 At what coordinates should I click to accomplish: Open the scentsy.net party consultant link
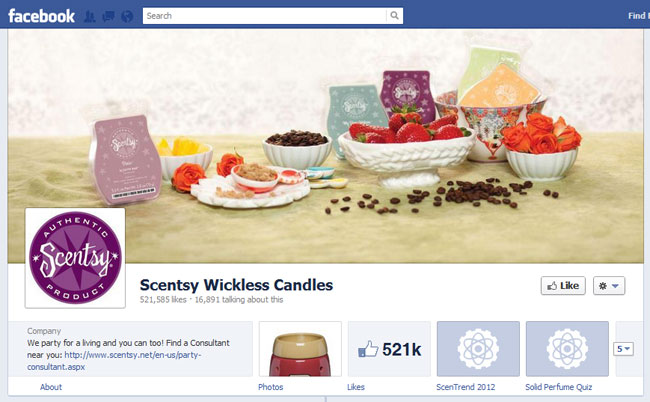114,361
